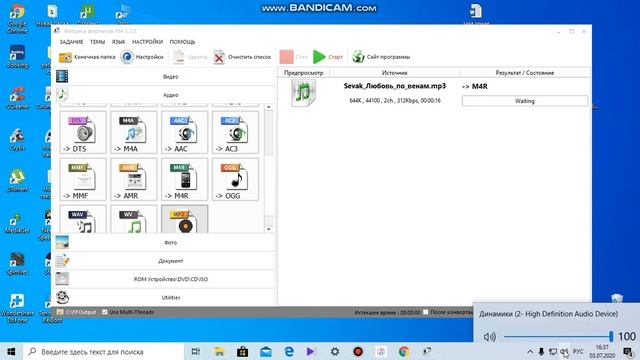The width and height of the screenshot is (640, 360).
Task: Click the Windows Start button
Action: point(11,351)
